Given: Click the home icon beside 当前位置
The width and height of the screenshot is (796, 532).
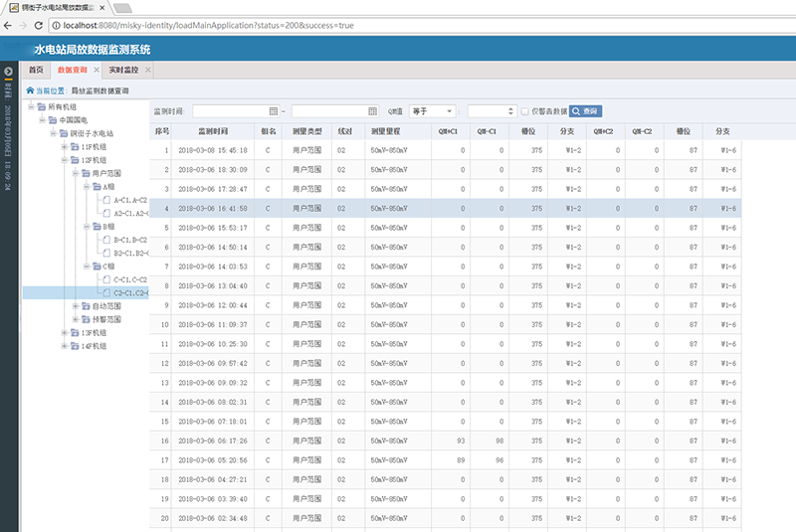Looking at the screenshot, I should click(28, 90).
